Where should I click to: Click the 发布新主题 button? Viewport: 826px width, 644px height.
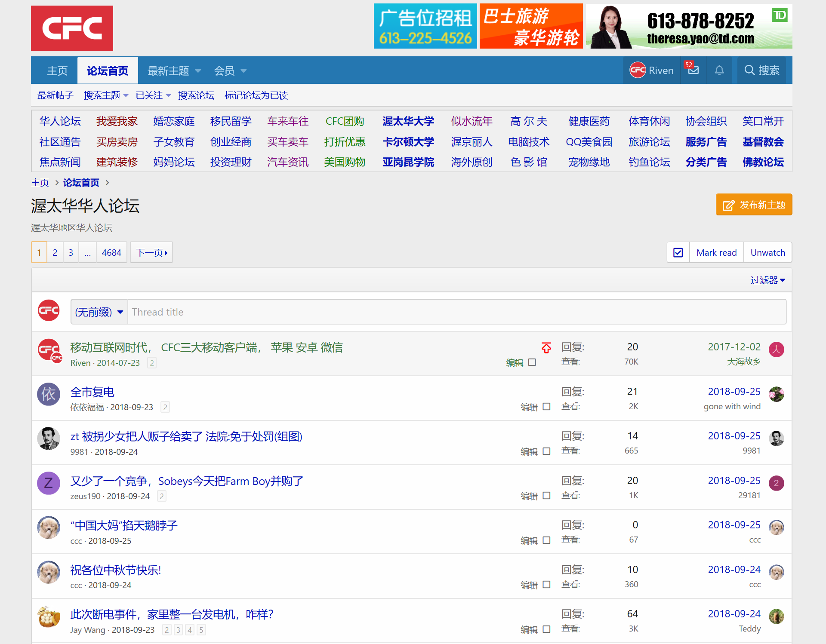click(x=754, y=205)
